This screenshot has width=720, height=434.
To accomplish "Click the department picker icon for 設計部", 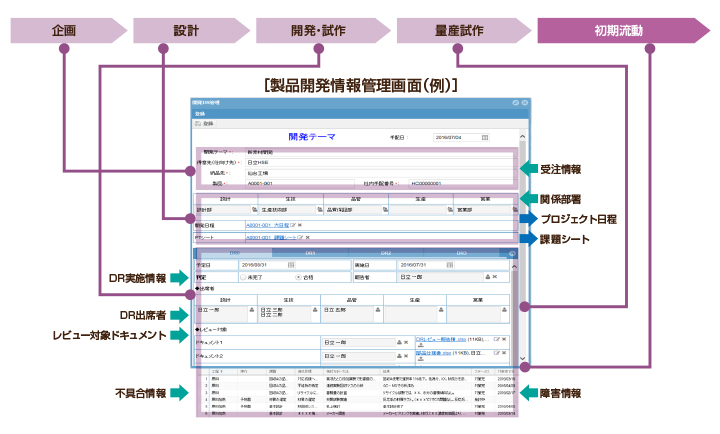I will pyautogui.click(x=253, y=211).
